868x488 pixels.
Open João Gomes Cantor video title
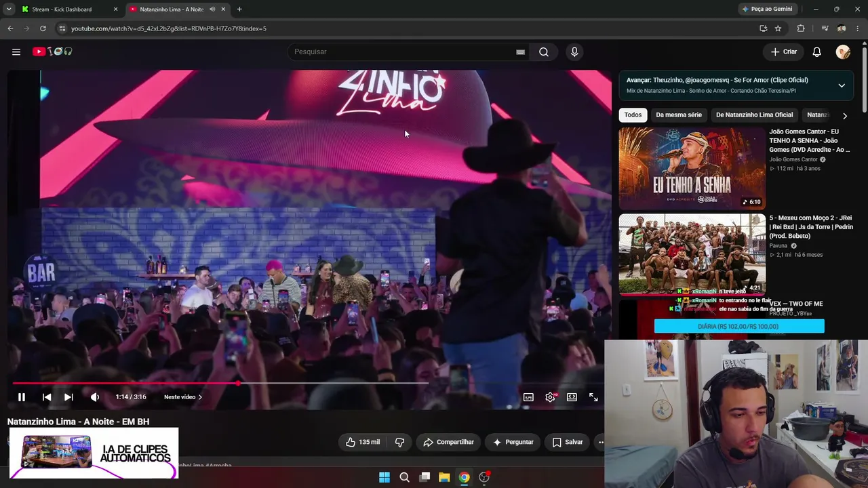810,140
